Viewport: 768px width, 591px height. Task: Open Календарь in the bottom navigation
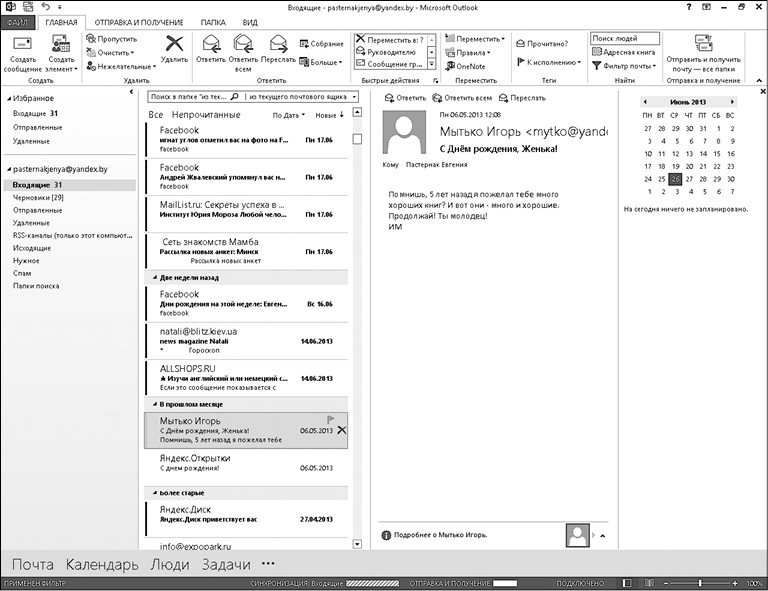102,565
